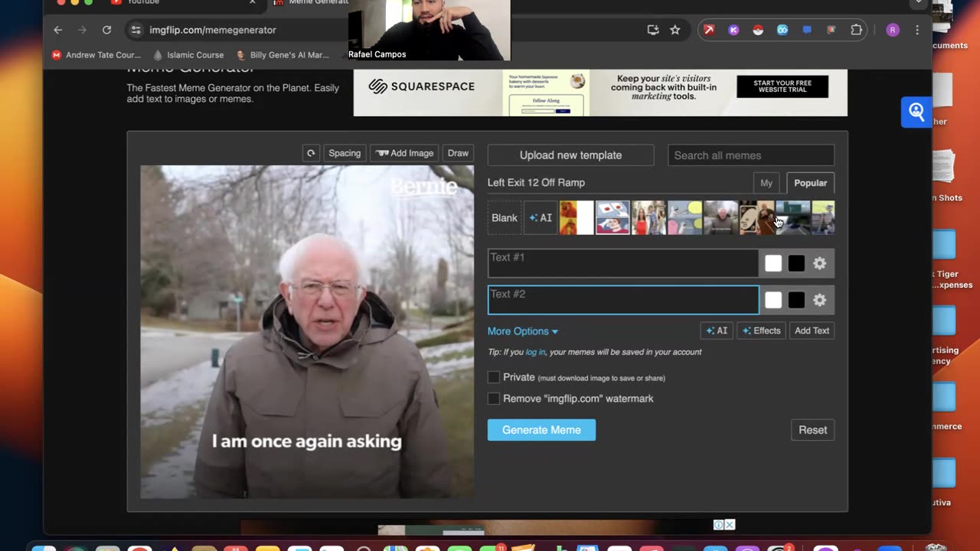This screenshot has width=980, height=551.
Task: Click the address bar URL
Action: click(213, 30)
